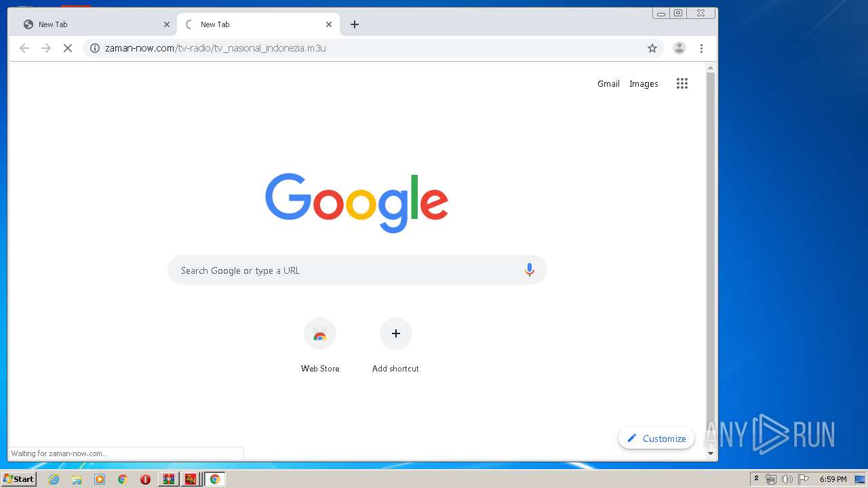The width and height of the screenshot is (868, 488).
Task: Start a voice search with the microphone
Action: (x=530, y=270)
